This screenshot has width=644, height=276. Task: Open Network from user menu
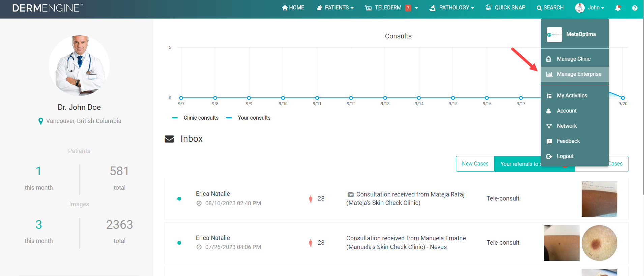click(575, 126)
